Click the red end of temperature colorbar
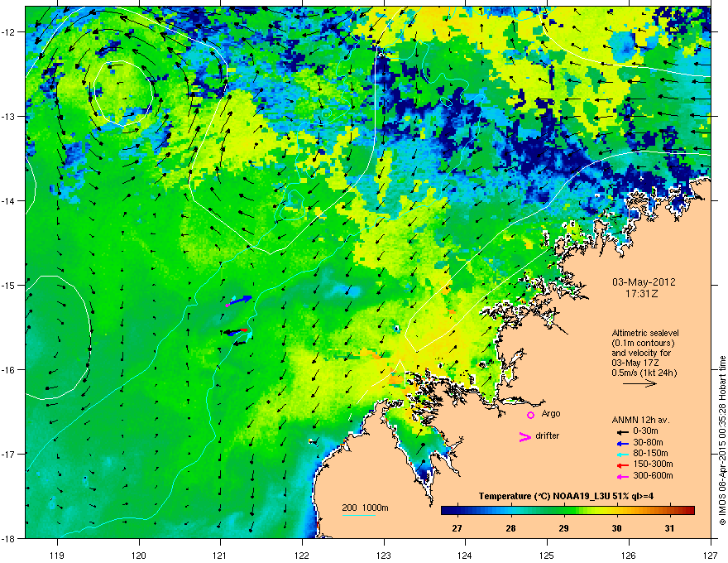Image resolution: width=728 pixels, height=563 pixels. coord(689,511)
